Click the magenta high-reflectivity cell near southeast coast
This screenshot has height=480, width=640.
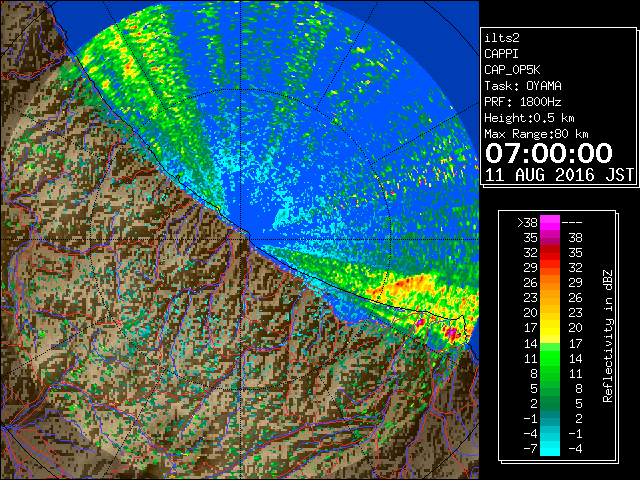pos(452,333)
